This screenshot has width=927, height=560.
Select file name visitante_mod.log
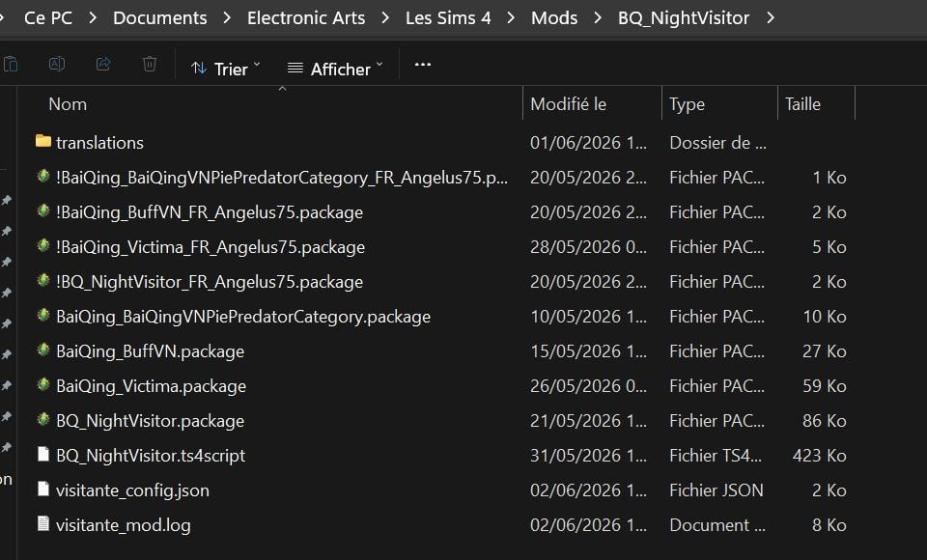123,525
